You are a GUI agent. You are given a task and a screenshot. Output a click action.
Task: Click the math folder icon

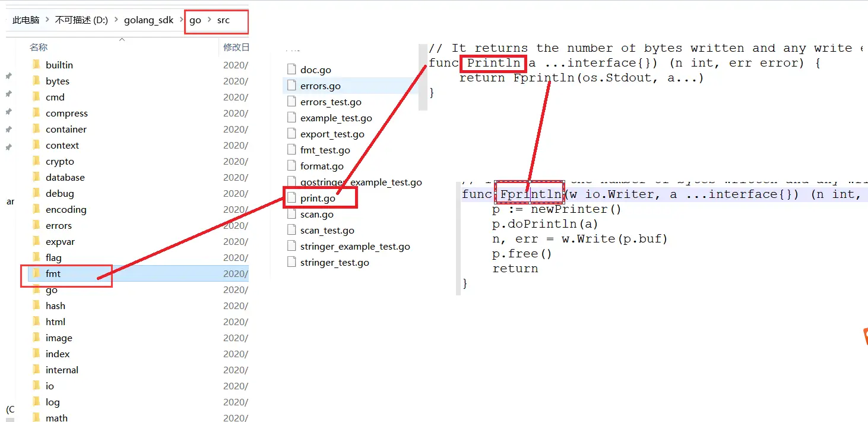(x=36, y=418)
